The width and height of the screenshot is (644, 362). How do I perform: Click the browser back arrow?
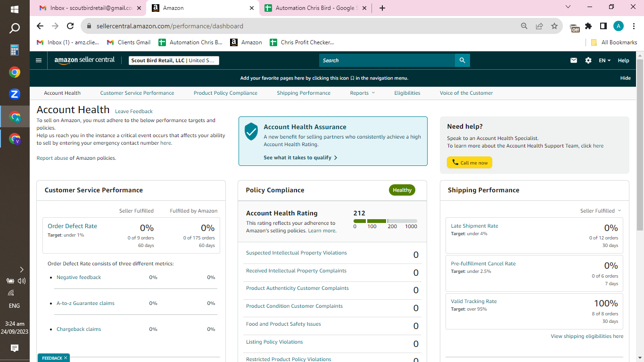(40, 26)
